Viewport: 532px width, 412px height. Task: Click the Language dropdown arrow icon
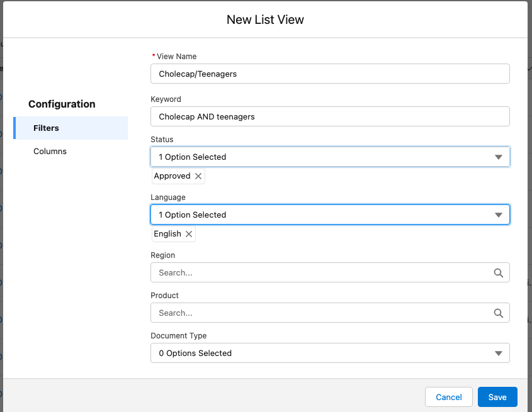coord(498,215)
